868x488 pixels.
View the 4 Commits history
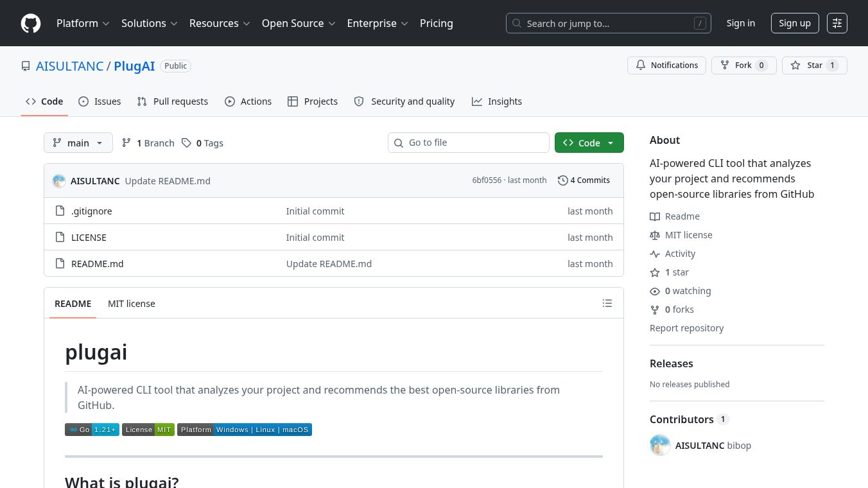point(584,180)
